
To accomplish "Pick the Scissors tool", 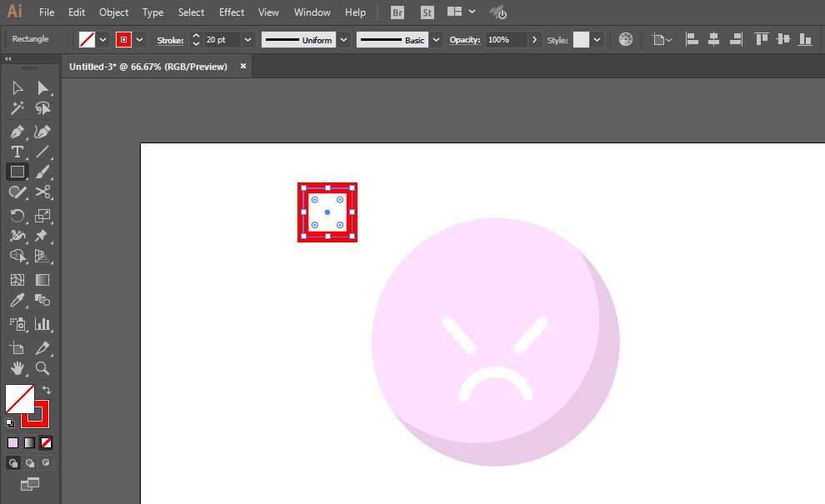I will tap(42, 192).
